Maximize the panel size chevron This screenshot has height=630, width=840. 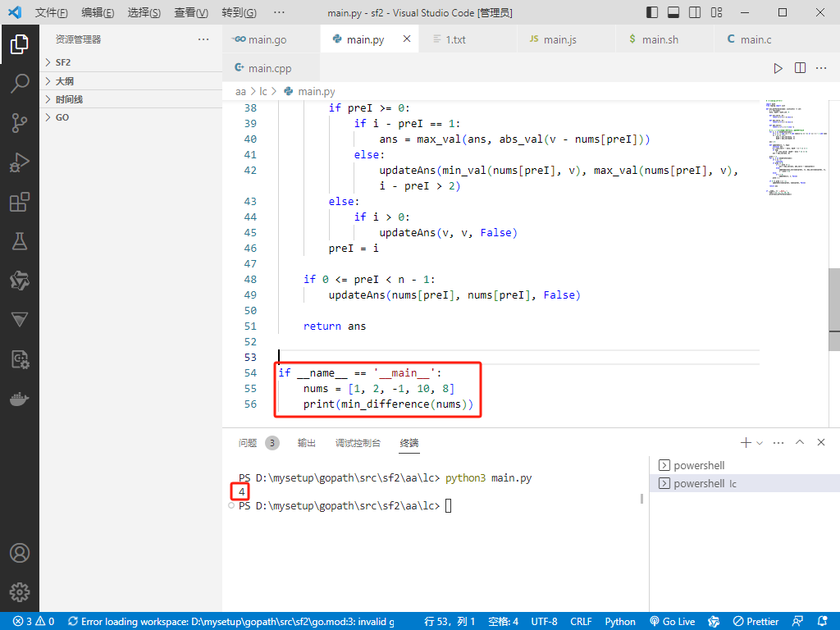point(800,442)
